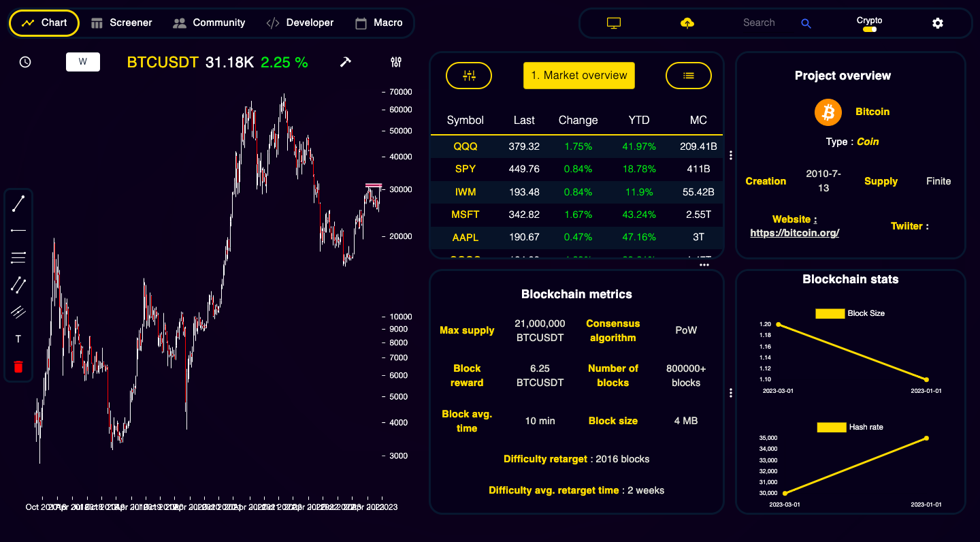This screenshot has height=542, width=980.
Task: Sort by the MC column header
Action: (x=698, y=121)
